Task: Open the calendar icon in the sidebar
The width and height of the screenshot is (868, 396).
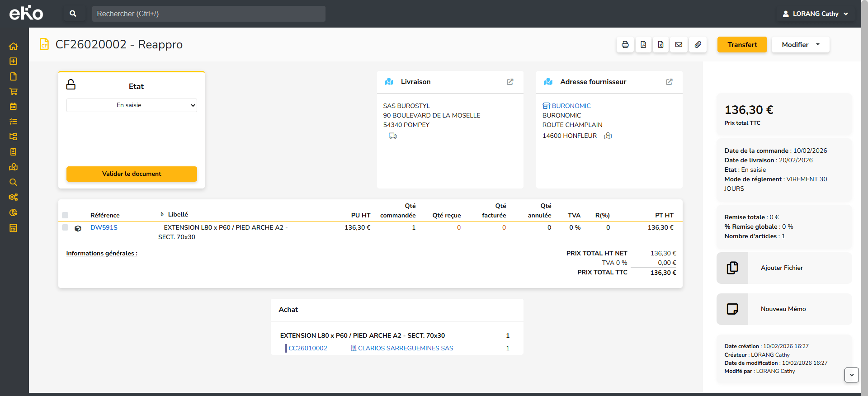Action: pyautogui.click(x=14, y=106)
